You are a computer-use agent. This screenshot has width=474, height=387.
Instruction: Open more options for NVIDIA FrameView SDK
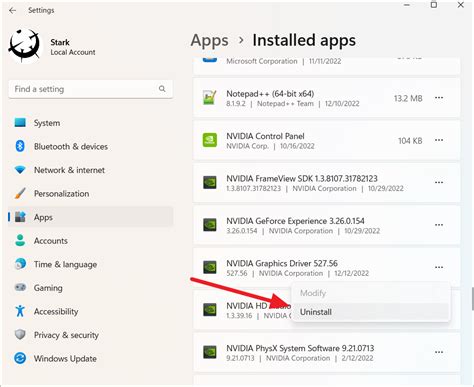[439, 183]
